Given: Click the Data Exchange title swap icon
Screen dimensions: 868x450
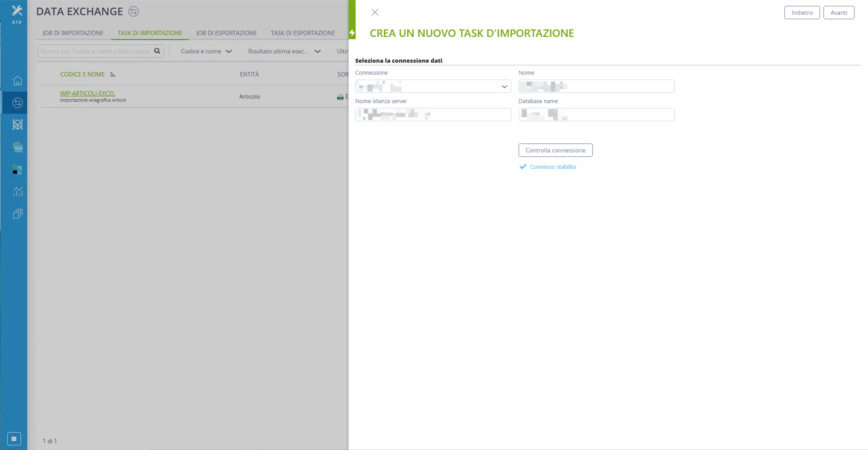Looking at the screenshot, I should 133,12.
